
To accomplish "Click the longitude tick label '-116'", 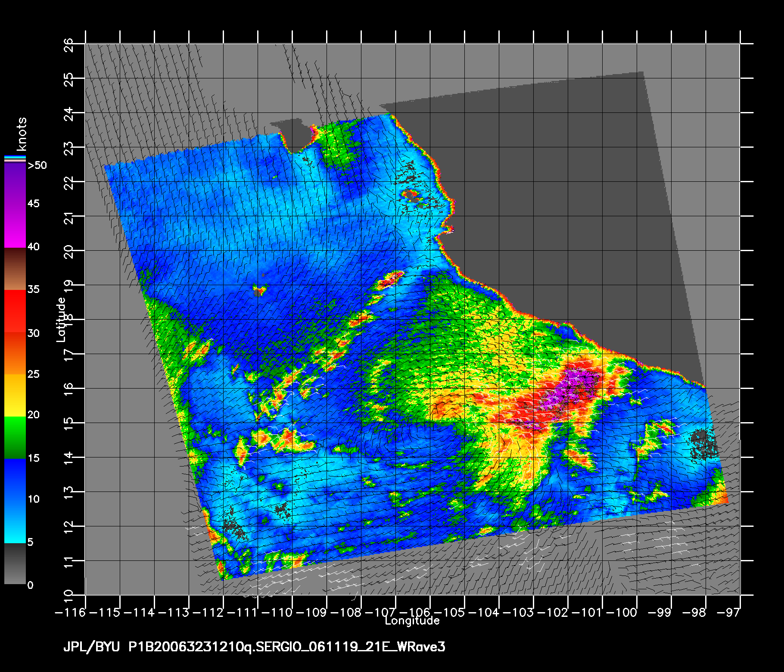I will point(71,613).
